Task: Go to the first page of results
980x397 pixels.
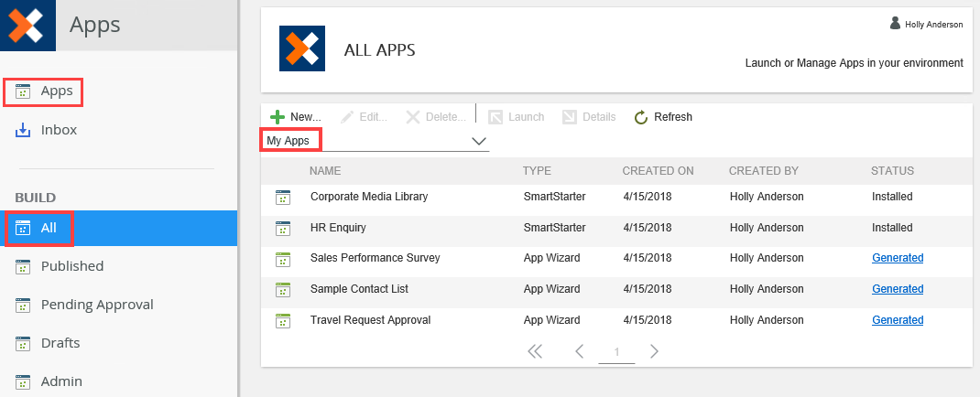Action: point(535,351)
